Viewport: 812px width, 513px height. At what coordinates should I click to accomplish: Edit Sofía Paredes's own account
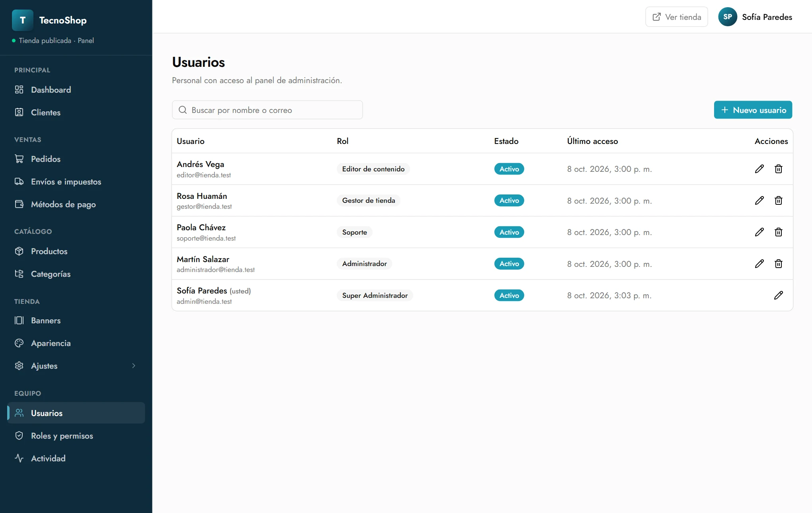(x=779, y=295)
